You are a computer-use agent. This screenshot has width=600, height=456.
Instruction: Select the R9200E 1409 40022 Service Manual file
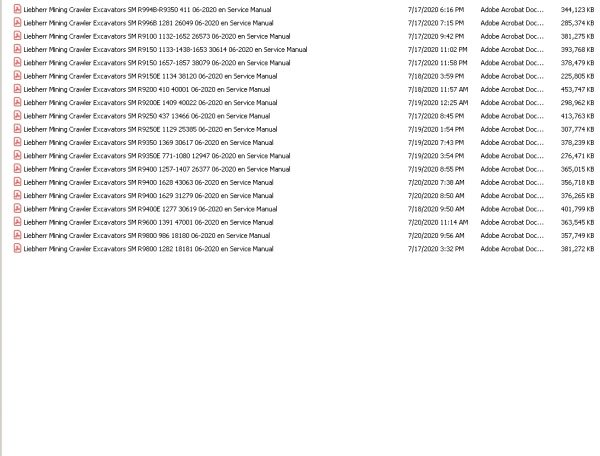pos(150,103)
